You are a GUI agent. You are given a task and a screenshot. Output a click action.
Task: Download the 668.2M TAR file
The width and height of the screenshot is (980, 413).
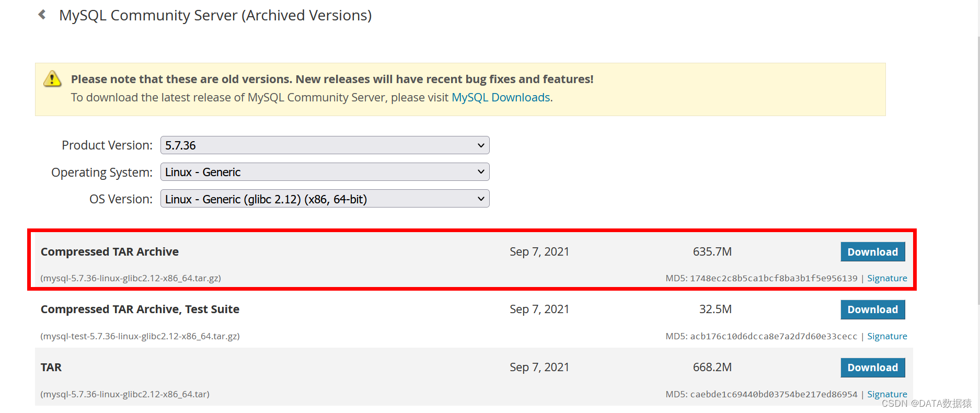click(872, 368)
